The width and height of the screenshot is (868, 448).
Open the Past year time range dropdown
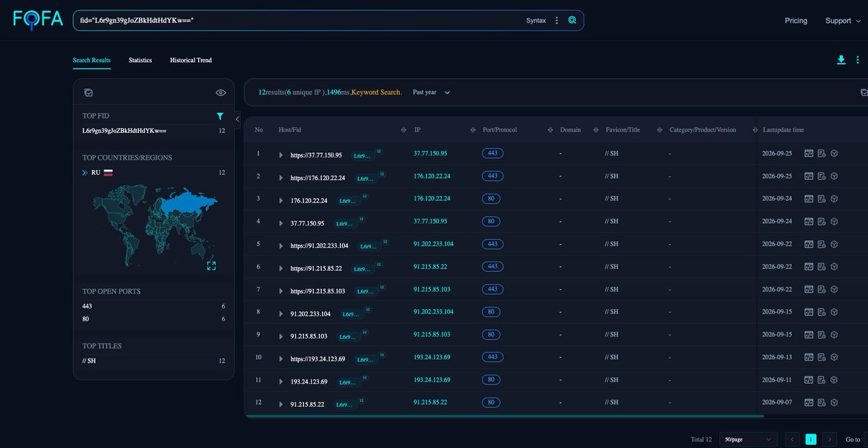click(432, 92)
